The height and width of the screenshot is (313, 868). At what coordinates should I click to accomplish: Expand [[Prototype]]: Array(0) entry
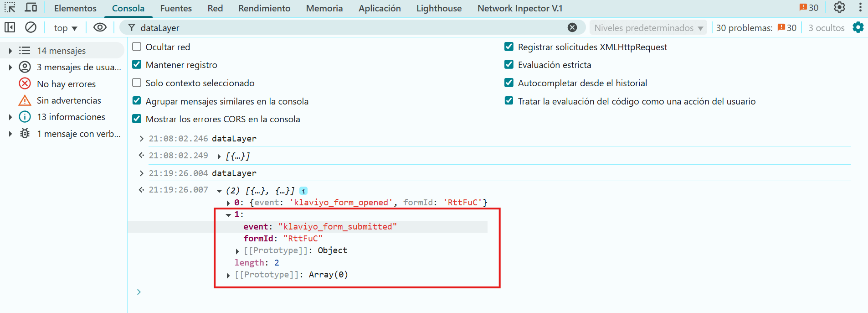click(x=228, y=275)
